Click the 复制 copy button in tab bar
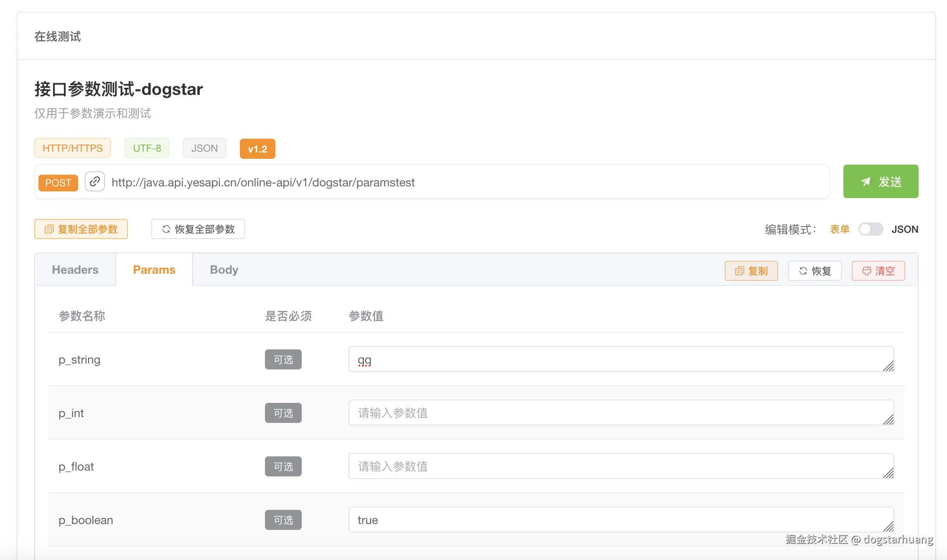 pos(751,271)
